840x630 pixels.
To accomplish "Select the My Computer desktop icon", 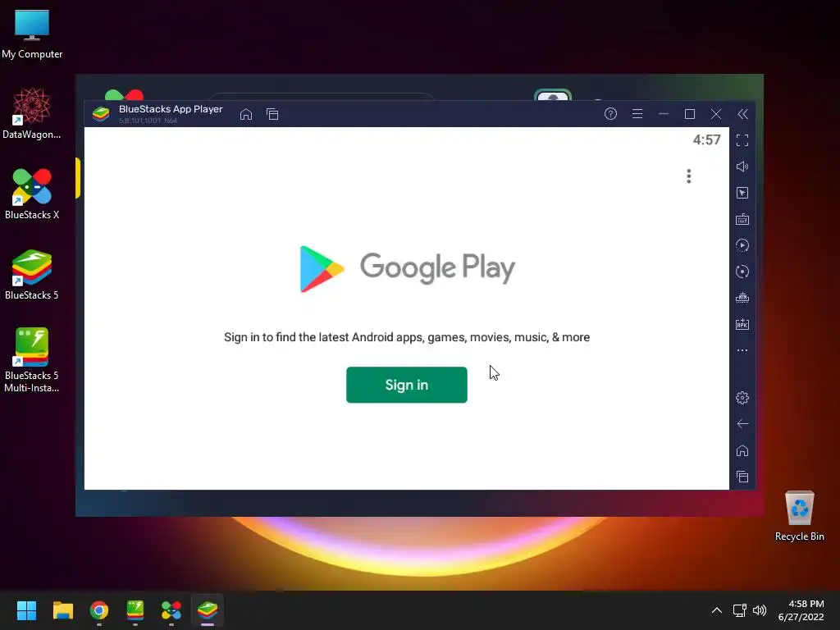I will (32, 34).
